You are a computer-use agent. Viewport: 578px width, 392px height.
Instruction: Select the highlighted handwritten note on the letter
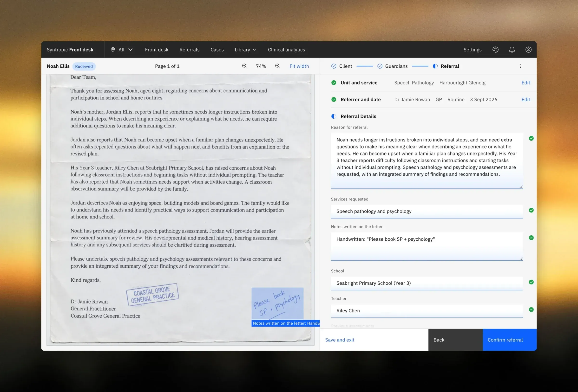click(x=277, y=303)
